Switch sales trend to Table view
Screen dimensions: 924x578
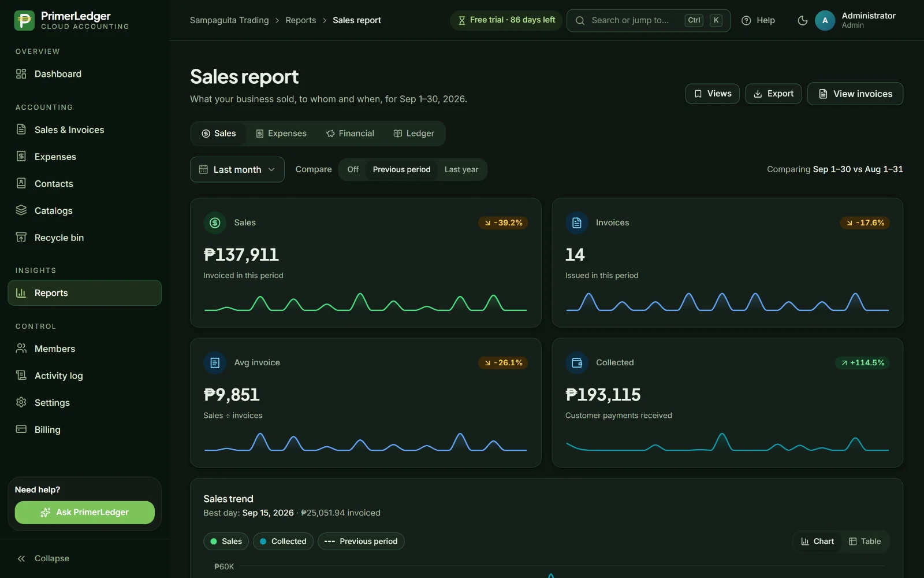[865, 542]
